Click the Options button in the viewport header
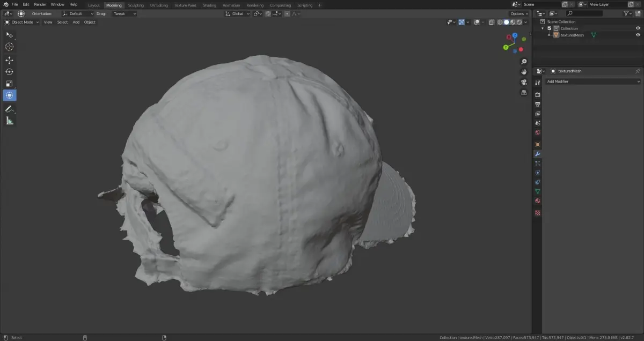644x341 pixels. pyautogui.click(x=519, y=13)
